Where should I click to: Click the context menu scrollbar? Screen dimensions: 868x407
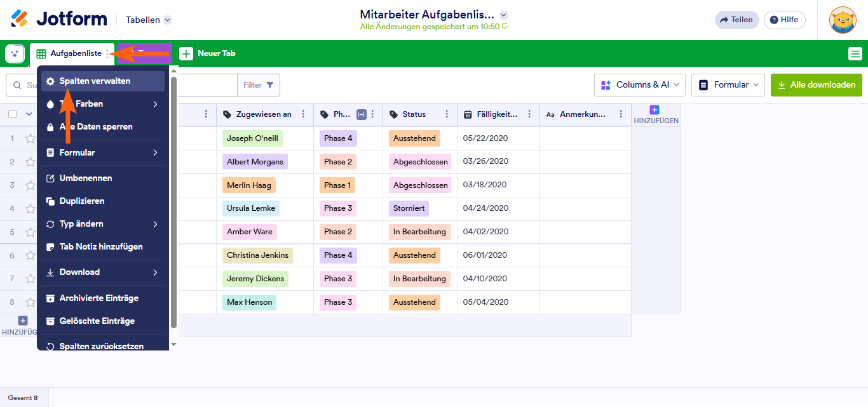tap(173, 203)
